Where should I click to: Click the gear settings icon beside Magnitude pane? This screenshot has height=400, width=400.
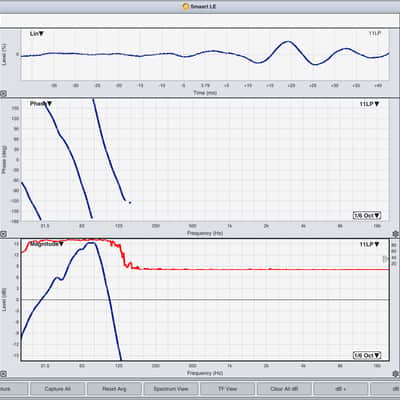point(396,375)
